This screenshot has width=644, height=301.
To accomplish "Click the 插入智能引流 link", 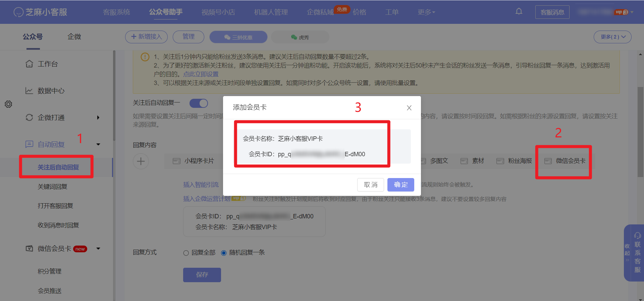I will (201, 185).
